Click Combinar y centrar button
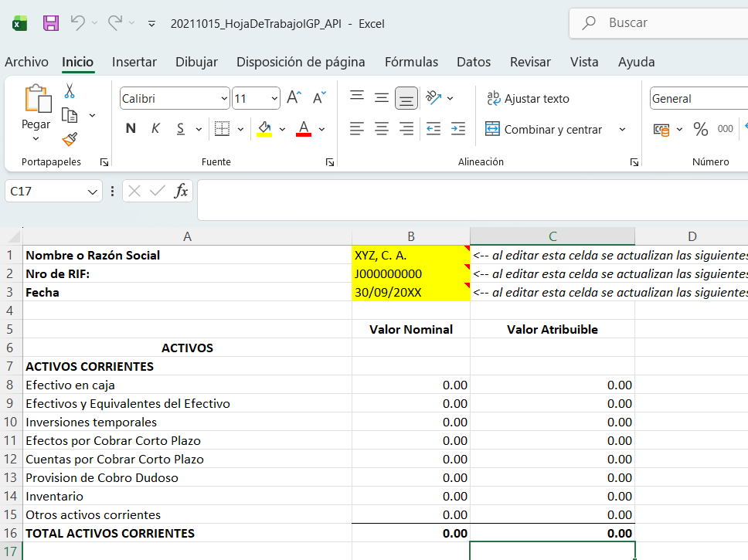The image size is (748, 560). (544, 130)
